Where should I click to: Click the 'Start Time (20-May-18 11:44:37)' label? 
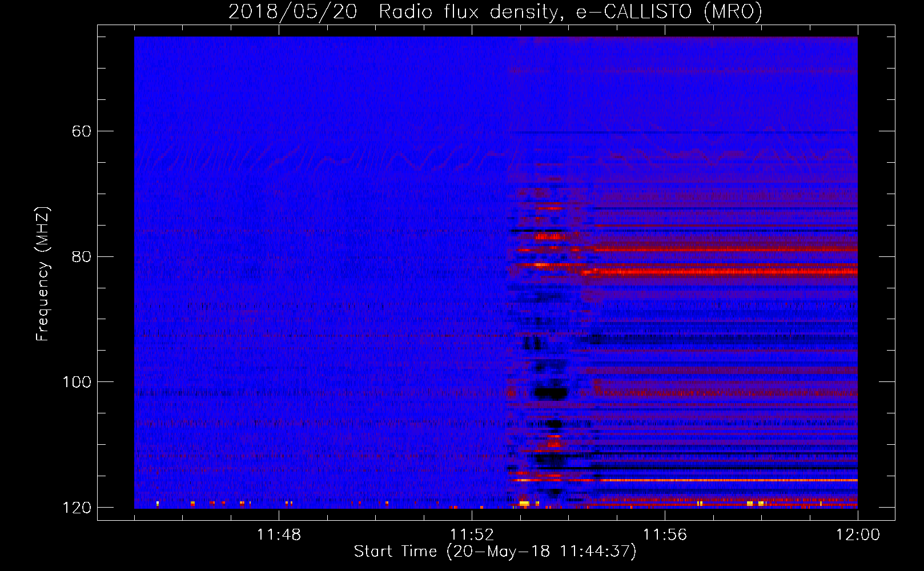[x=495, y=552]
